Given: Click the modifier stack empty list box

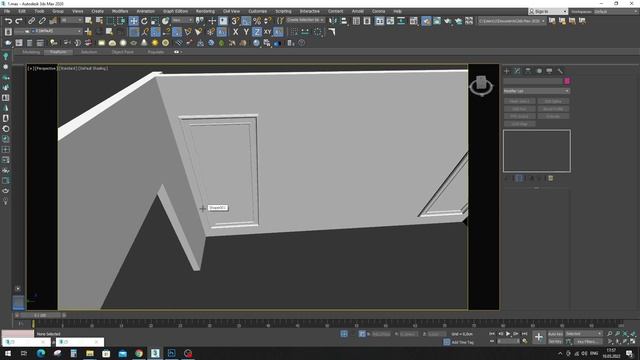Looking at the screenshot, I should click(x=537, y=151).
